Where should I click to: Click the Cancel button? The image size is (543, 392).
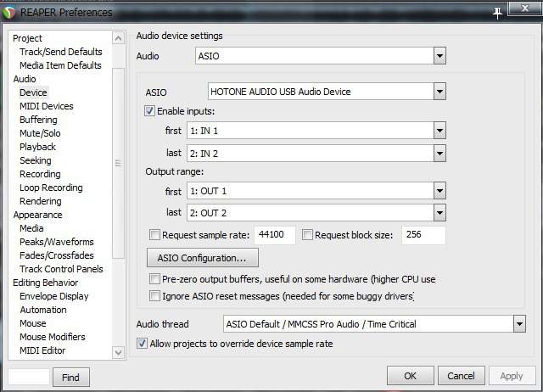[x=461, y=376]
